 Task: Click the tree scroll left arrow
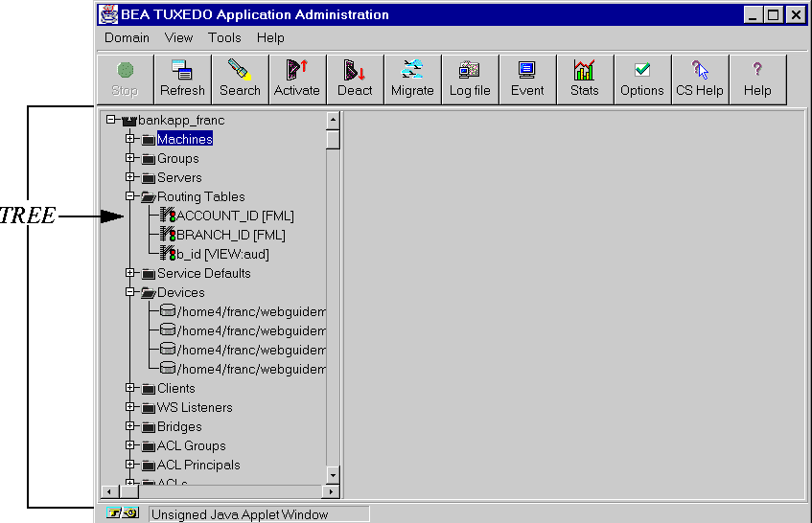tap(109, 491)
